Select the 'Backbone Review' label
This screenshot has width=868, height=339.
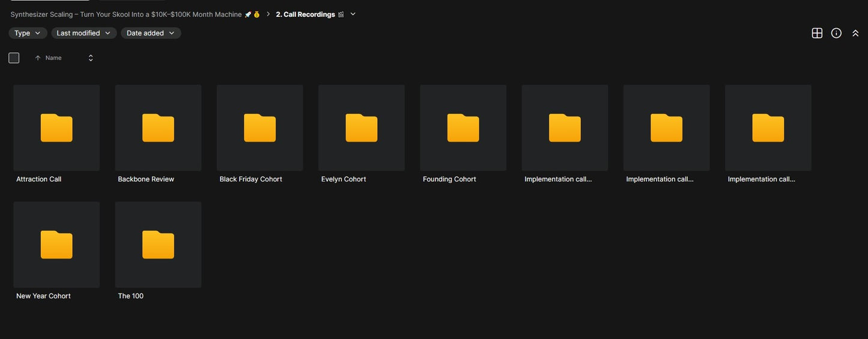point(146,179)
